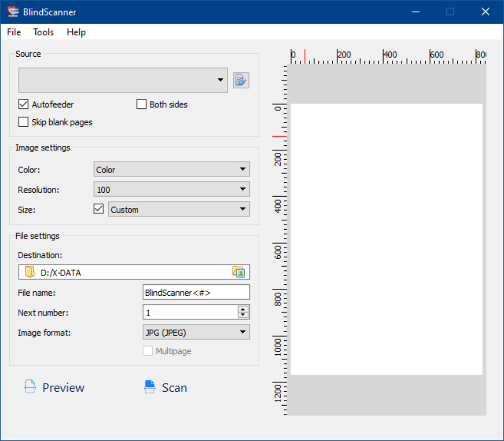Viewport: 504px width, 441px height.
Task: Click the red marker on vertical ruler
Action: point(280,136)
